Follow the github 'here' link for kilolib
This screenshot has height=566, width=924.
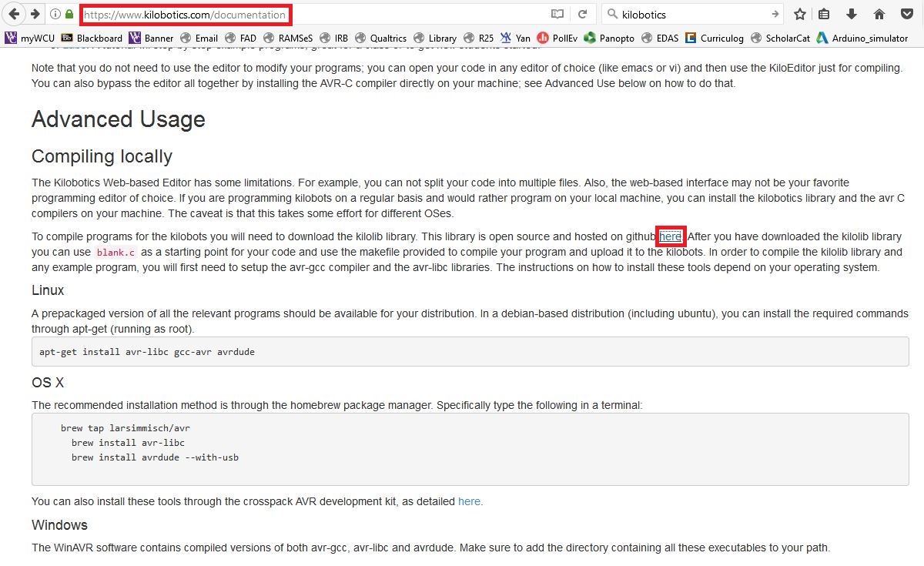point(671,237)
